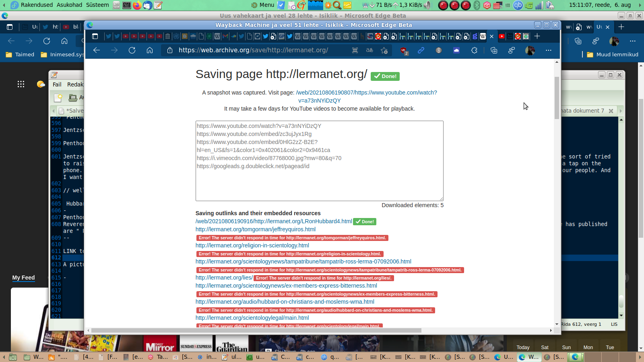Open the lermanet.org/lies/ link
The width and height of the screenshot is (644, 362).
point(224,278)
